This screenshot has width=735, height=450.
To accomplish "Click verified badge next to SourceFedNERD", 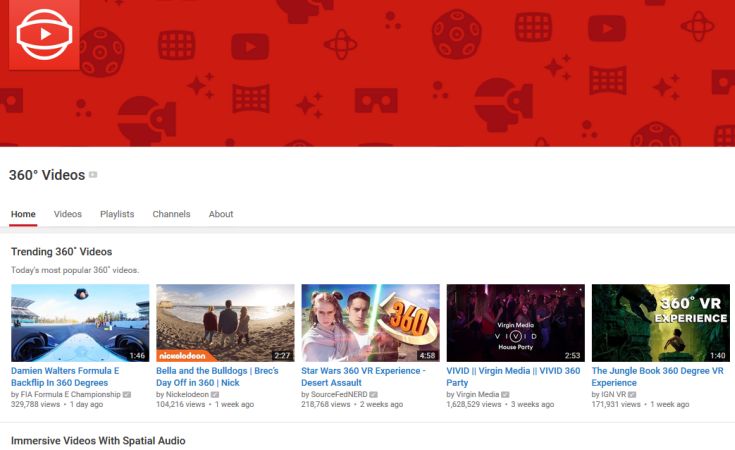I will click(x=374, y=395).
